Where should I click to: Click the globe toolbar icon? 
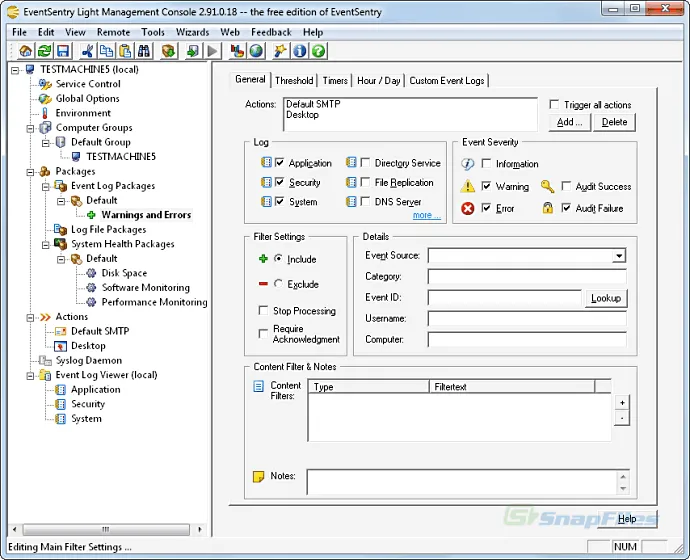pos(256,51)
